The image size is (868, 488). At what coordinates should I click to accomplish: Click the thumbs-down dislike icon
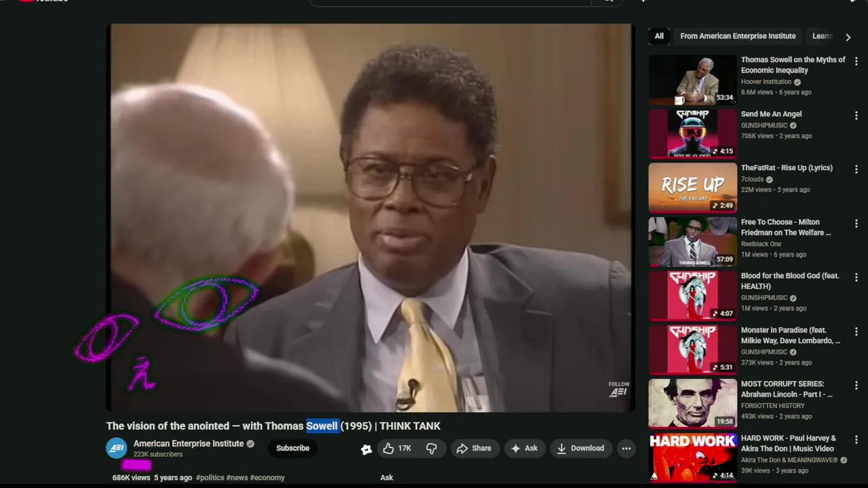coord(431,448)
